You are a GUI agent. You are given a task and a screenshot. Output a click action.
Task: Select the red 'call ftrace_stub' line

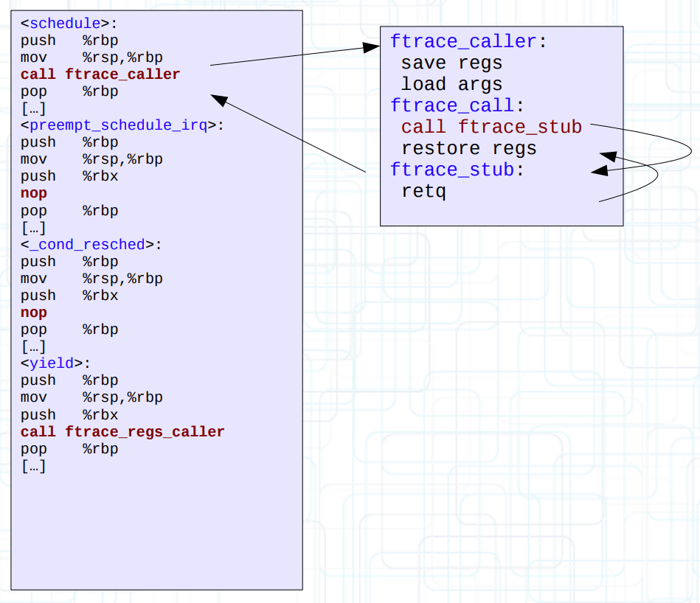coord(491,128)
